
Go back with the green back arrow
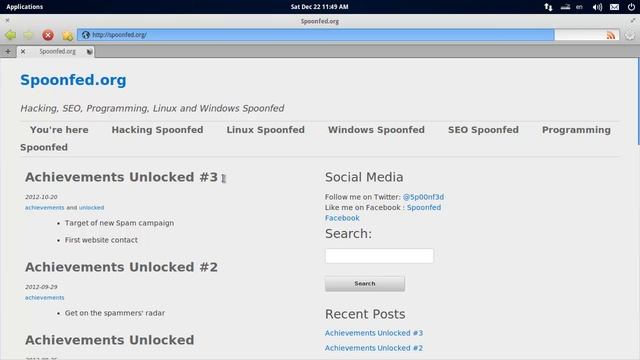tap(11, 35)
